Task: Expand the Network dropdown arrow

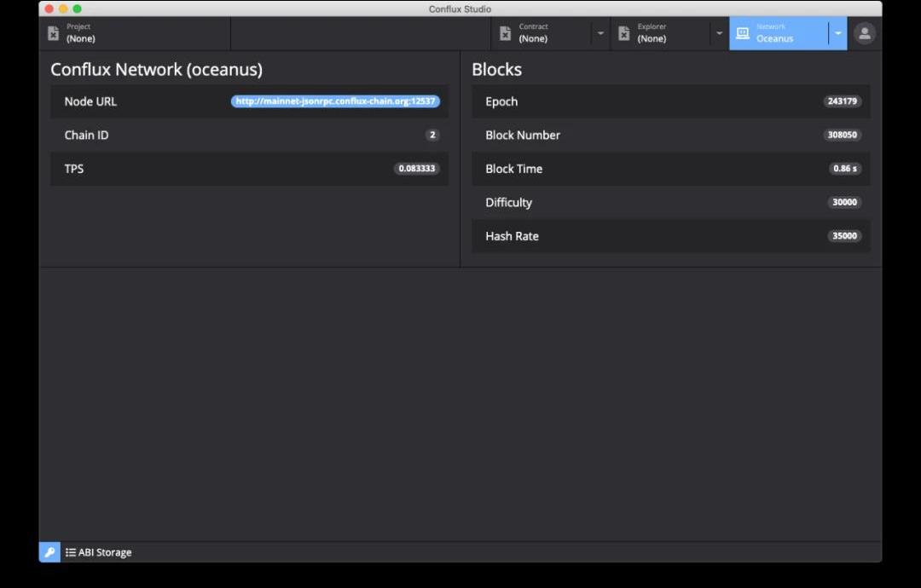Action: point(838,33)
